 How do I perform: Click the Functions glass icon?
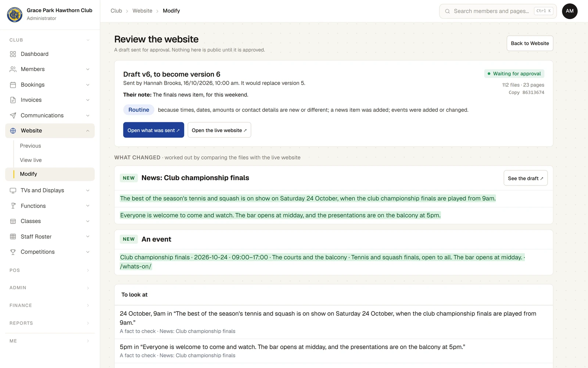(x=13, y=206)
